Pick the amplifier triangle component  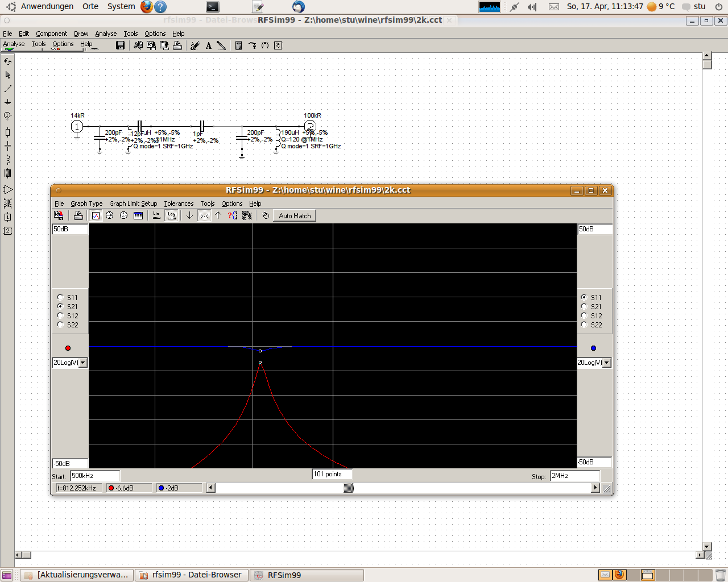pos(7,189)
